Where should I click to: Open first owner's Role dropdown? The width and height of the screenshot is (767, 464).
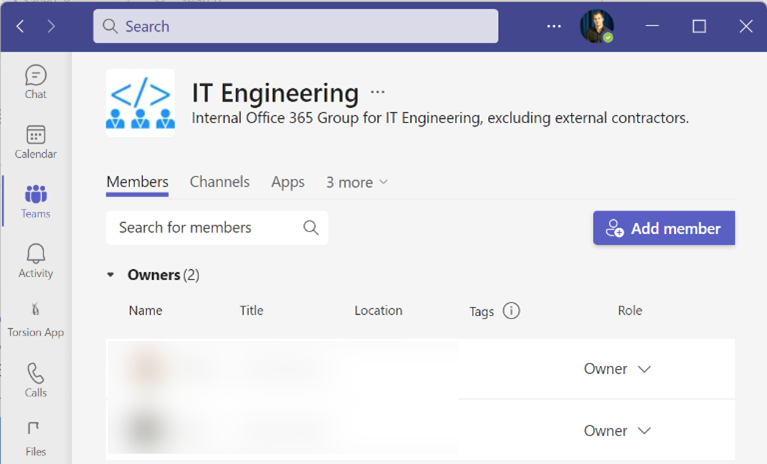tap(617, 369)
